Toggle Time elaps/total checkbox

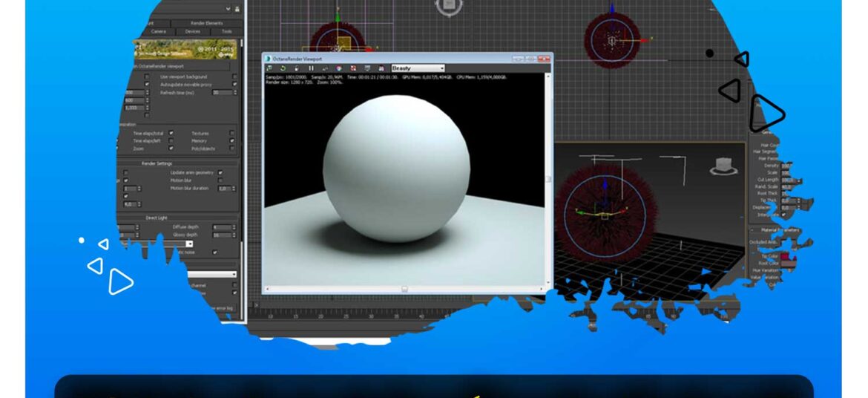pyautogui.click(x=171, y=133)
